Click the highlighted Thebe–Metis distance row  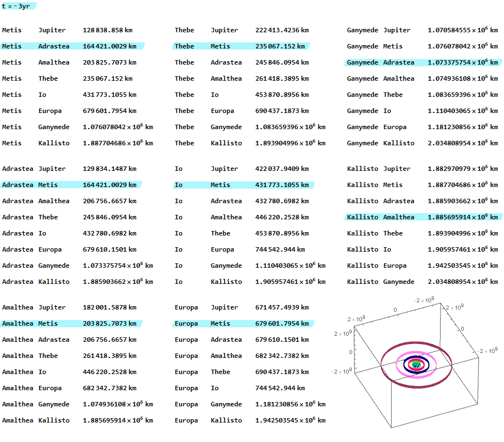point(241,46)
